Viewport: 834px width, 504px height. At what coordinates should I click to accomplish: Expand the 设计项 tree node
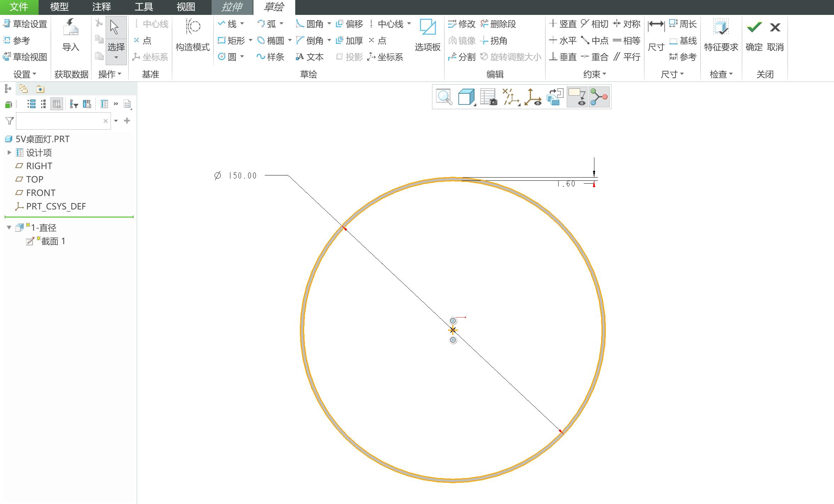pos(10,152)
